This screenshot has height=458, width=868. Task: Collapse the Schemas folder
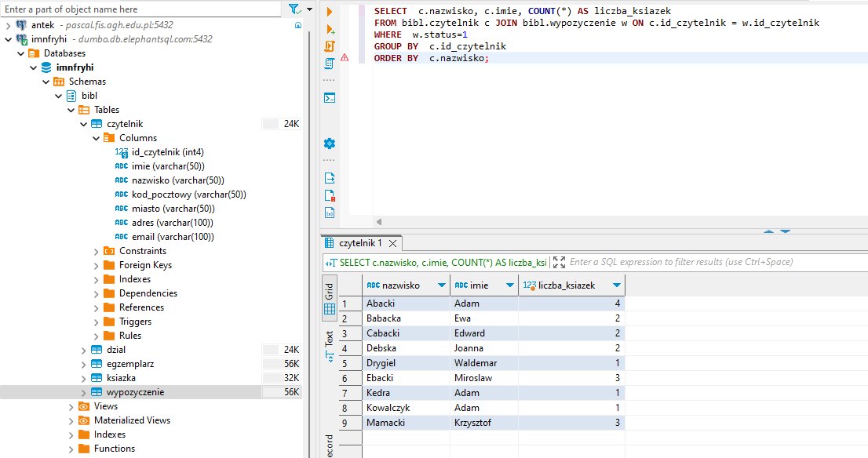pyautogui.click(x=46, y=82)
